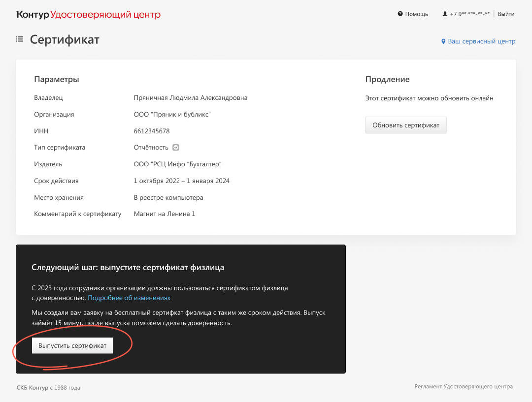
Task: Click the checkmark icon next to Отчётность
Action: click(x=176, y=148)
